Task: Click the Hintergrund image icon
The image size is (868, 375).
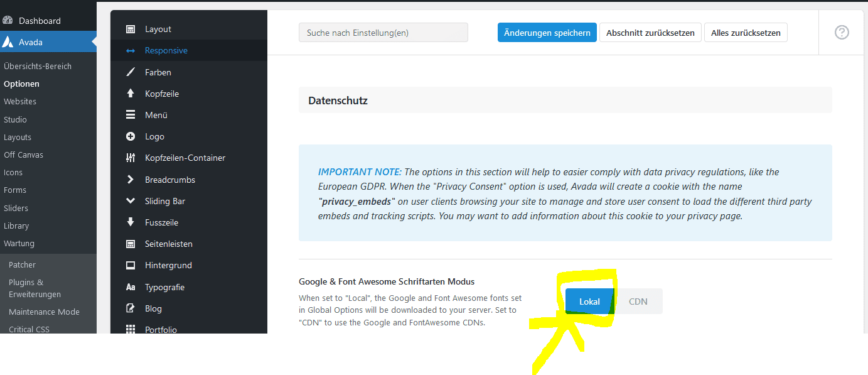Action: point(131,265)
